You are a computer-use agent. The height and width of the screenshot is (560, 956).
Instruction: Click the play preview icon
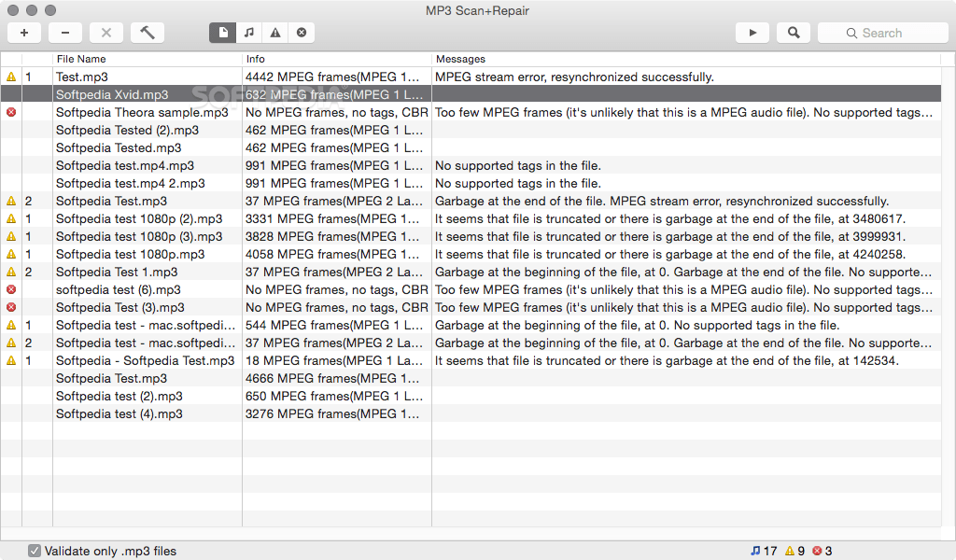click(x=752, y=32)
